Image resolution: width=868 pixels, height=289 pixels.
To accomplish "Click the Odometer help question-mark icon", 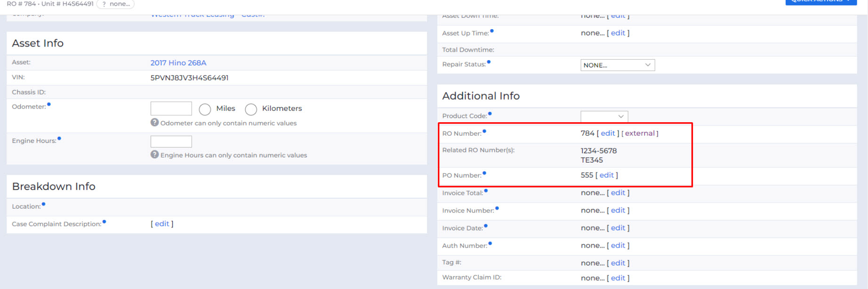I will click(x=154, y=122).
